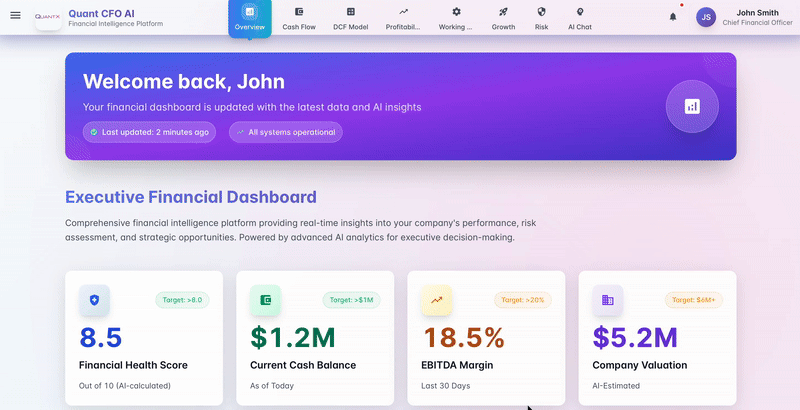Click the JS user avatar
Image resolution: width=800 pixels, height=410 pixels.
(706, 17)
